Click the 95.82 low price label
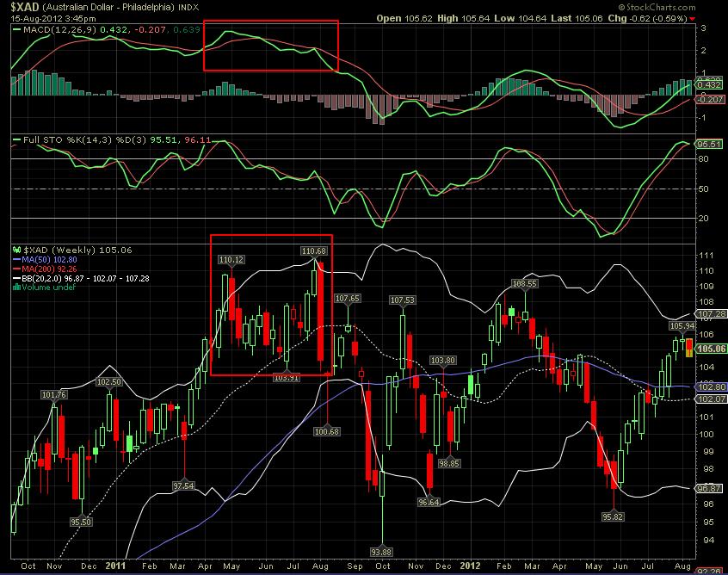 pyautogui.click(x=613, y=516)
